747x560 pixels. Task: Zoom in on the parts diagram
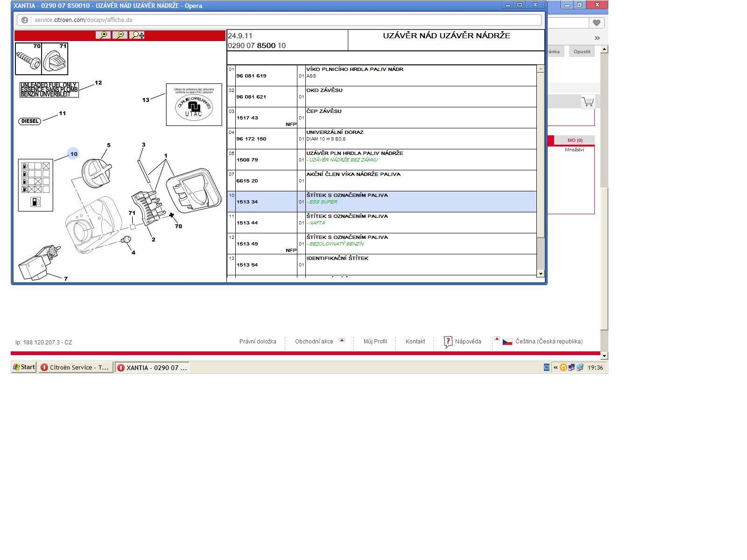click(x=103, y=35)
